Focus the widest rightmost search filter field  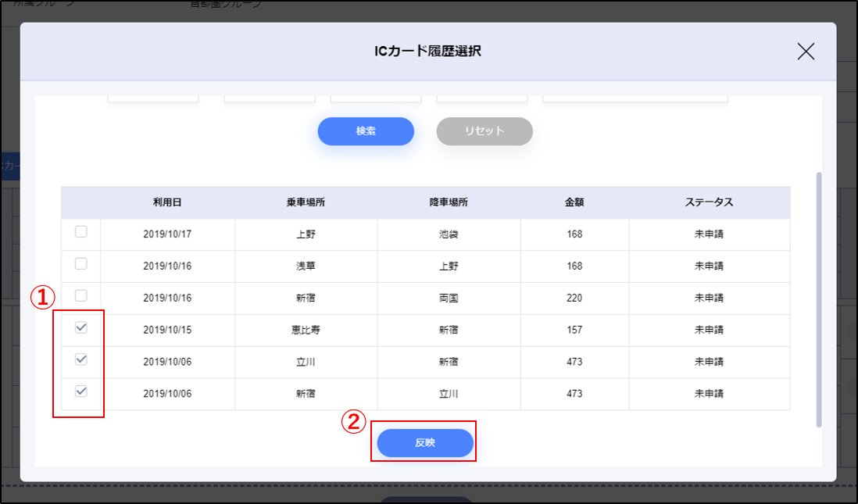coord(635,98)
